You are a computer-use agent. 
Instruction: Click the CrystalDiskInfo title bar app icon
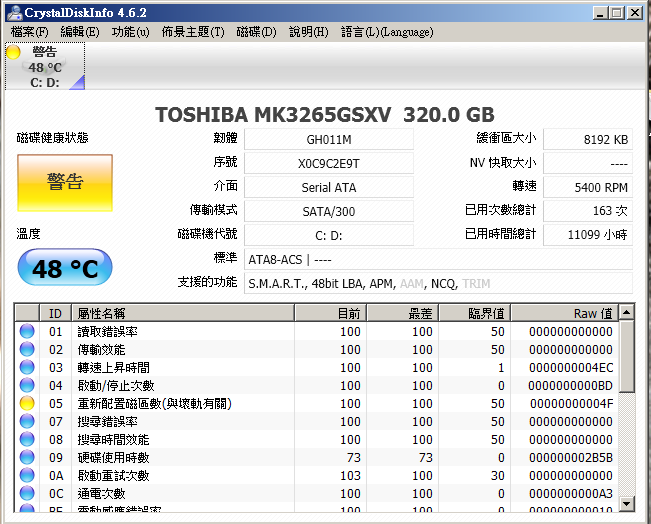[x=15, y=12]
